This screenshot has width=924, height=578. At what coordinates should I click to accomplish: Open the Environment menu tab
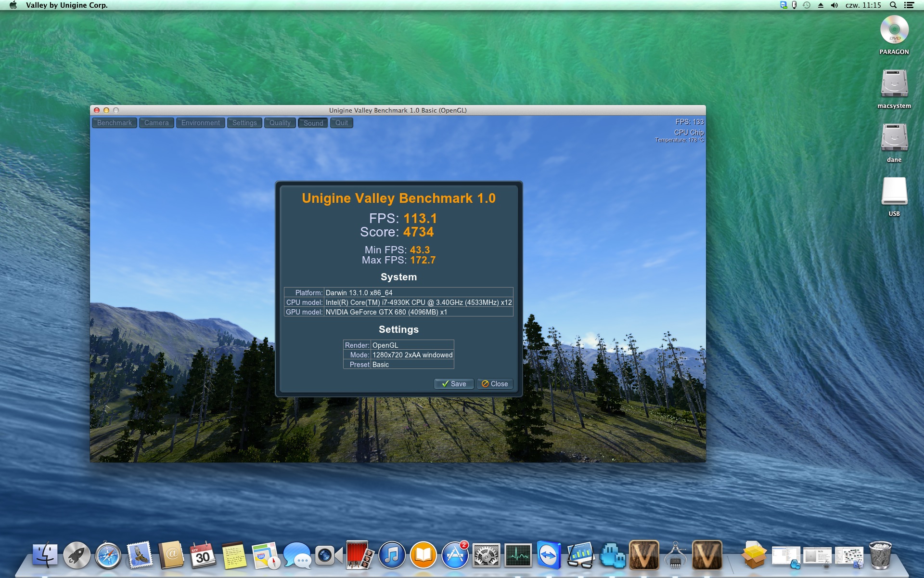[x=201, y=123]
